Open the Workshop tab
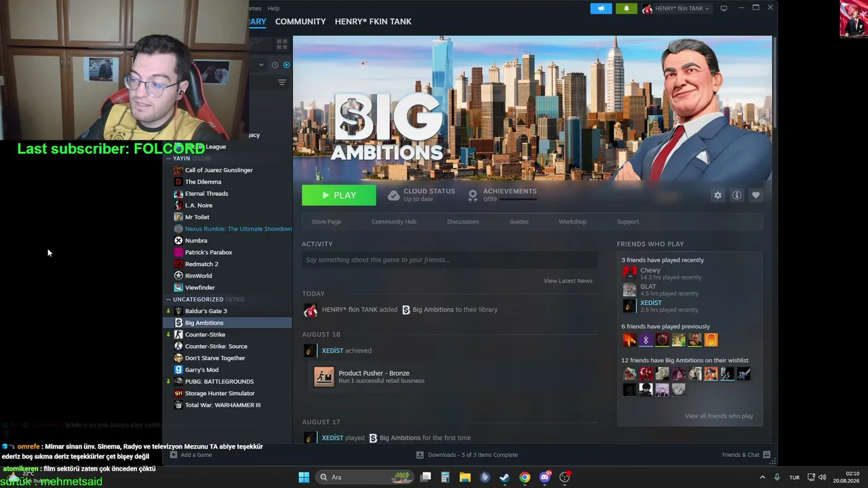The width and height of the screenshot is (868, 488). pyautogui.click(x=572, y=222)
